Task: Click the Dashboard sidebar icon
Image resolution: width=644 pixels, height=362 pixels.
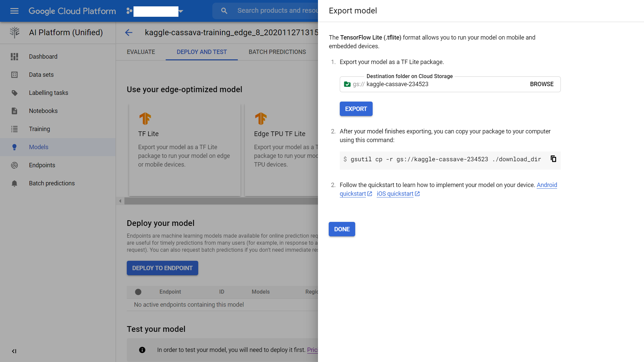Action: (14, 57)
